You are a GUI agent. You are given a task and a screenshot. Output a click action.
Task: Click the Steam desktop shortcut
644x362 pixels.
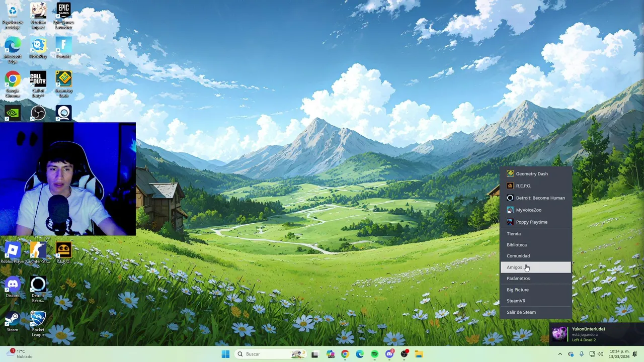13,322
